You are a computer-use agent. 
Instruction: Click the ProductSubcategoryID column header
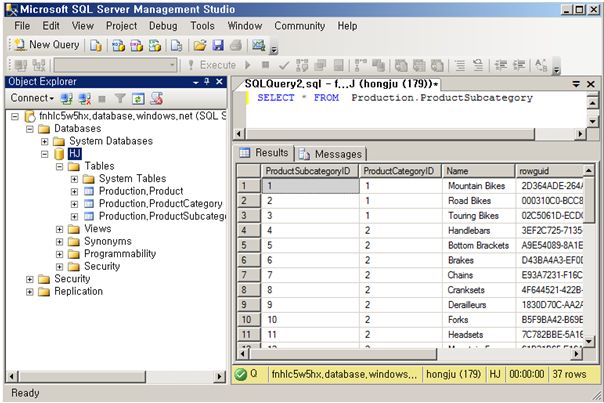(310, 171)
